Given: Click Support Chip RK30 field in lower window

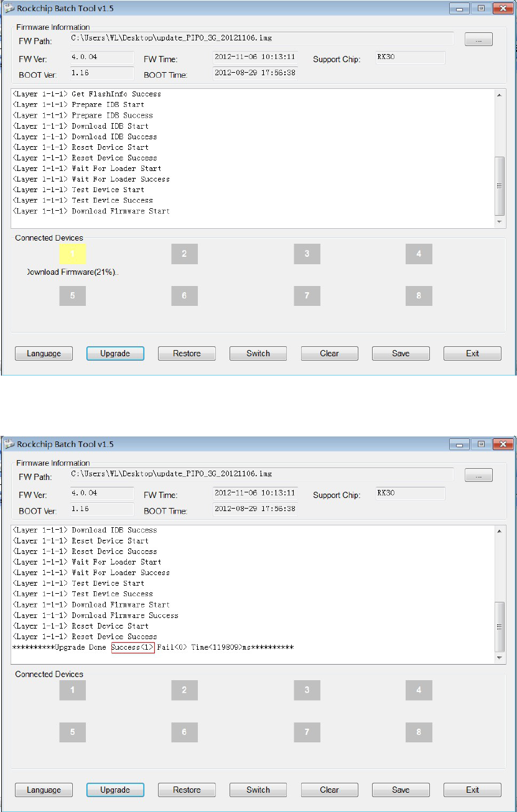Looking at the screenshot, I should pos(410,493).
